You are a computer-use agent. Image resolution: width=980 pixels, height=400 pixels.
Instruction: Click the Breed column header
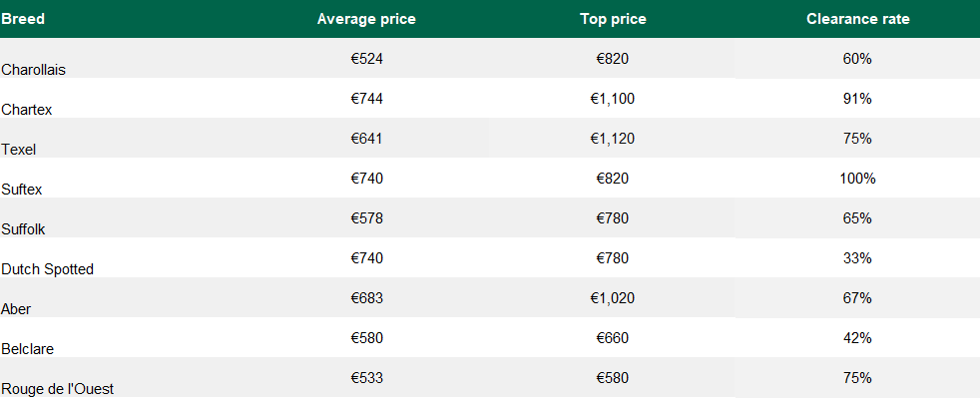(23, 19)
